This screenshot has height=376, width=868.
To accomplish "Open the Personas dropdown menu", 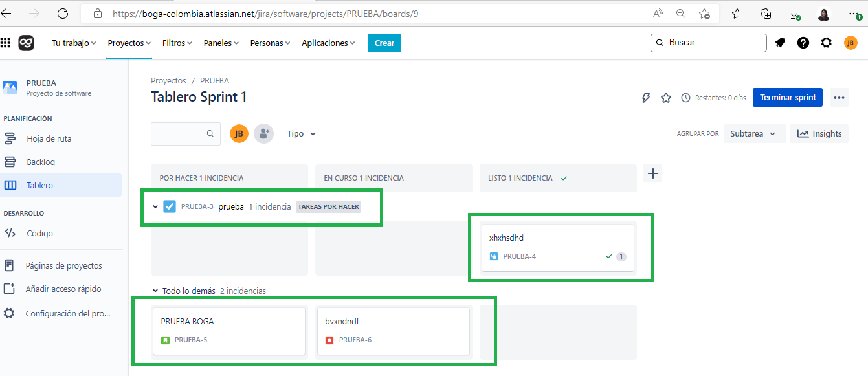I will (x=271, y=43).
